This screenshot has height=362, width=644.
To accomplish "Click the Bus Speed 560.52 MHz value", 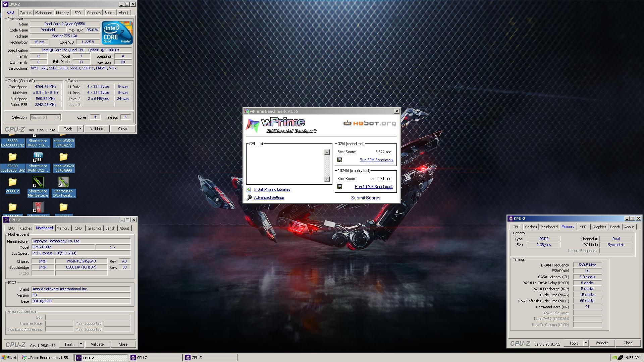I will [46, 99].
